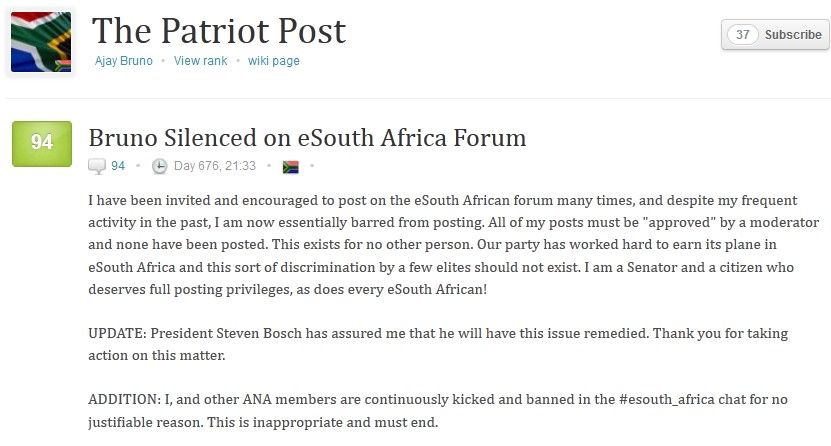Screen dimensions: 831x446
Task: Visit the Ajay Bruno author profile
Action: click(x=124, y=61)
